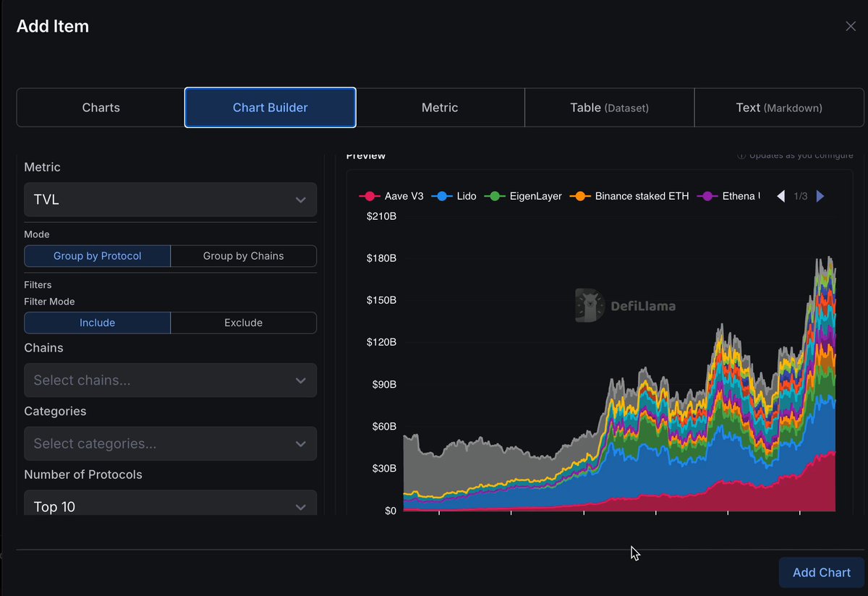Go to previous legend page arrow
Viewport: 868px width, 596px height.
(x=780, y=196)
